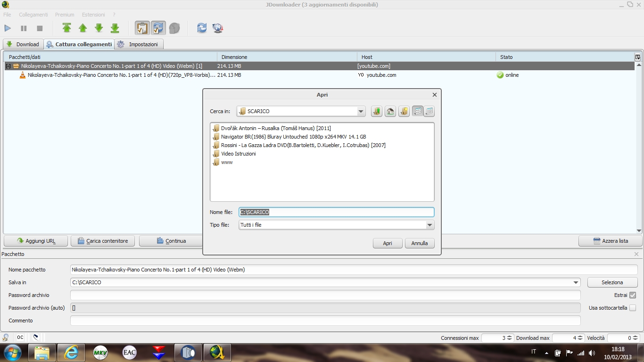Select Rossini - La Gazza Ladra folder
Screen dimensions: 644x362
[x=299, y=145]
